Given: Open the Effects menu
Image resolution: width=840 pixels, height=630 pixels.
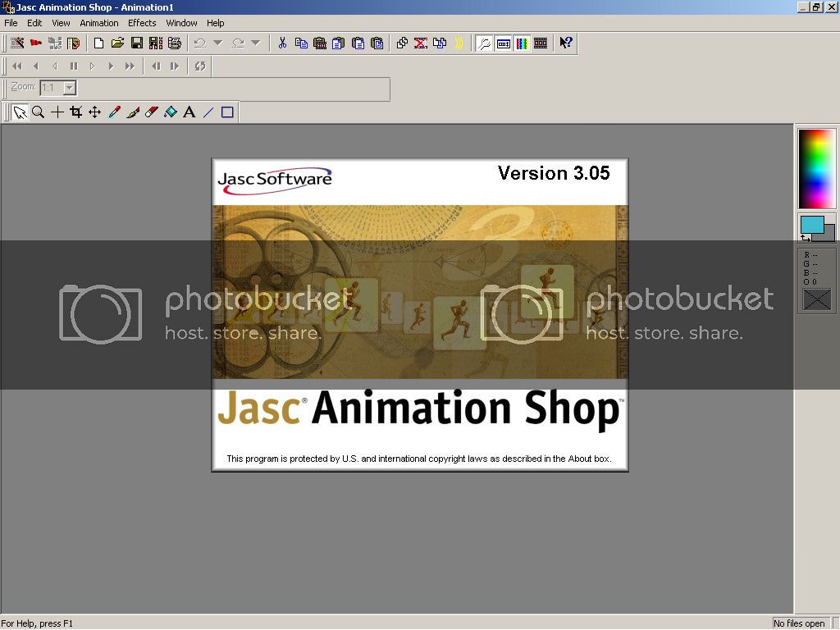Looking at the screenshot, I should tap(142, 23).
